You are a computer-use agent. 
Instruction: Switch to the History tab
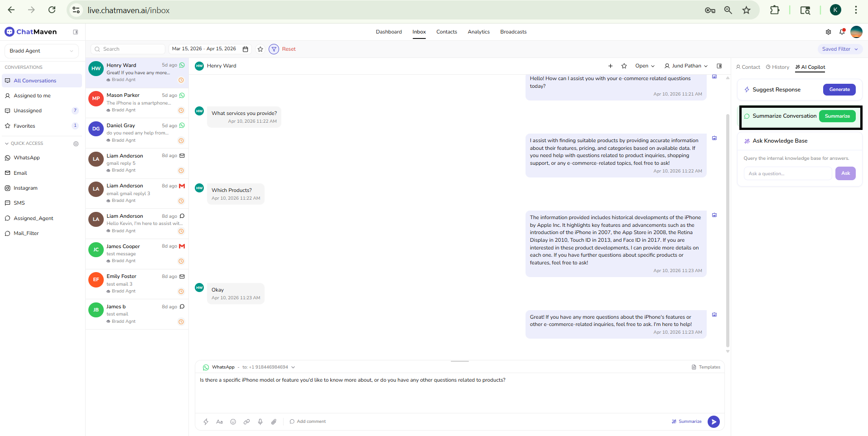[x=777, y=67]
